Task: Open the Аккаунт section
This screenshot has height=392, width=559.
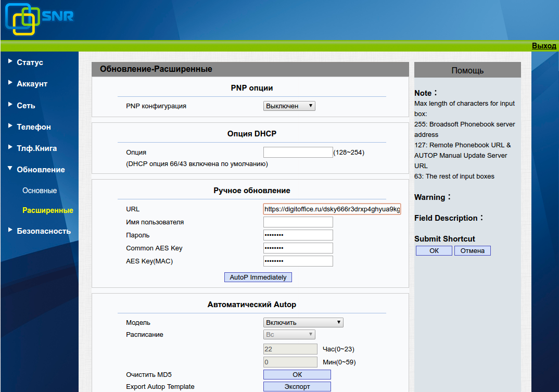Action: (32, 84)
